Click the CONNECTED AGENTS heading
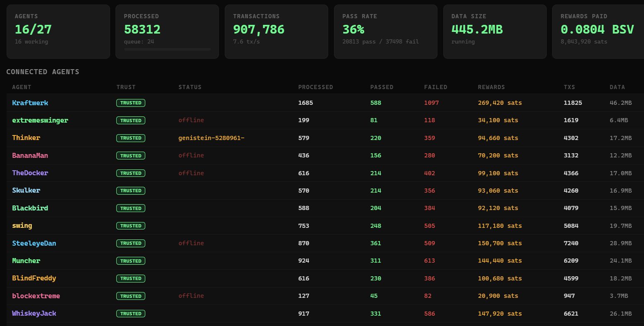 click(43, 72)
